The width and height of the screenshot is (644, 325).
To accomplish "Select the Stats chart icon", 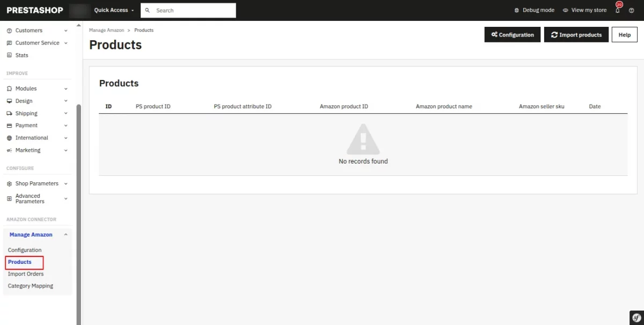I will [9, 55].
